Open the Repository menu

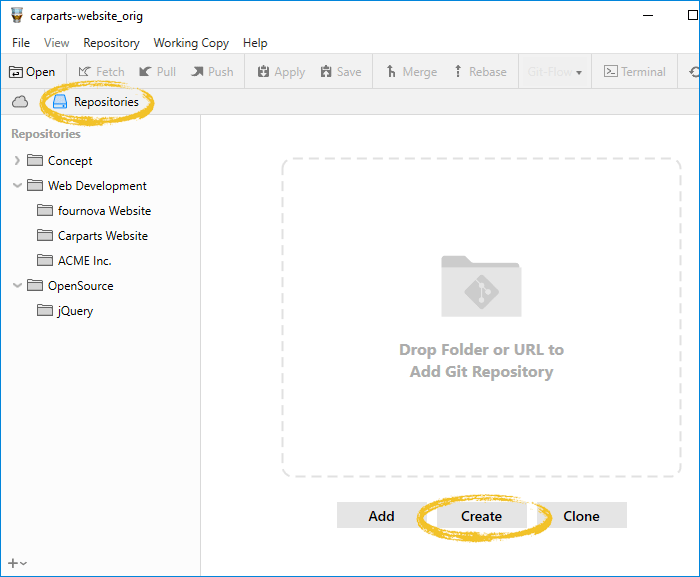pyautogui.click(x=111, y=43)
